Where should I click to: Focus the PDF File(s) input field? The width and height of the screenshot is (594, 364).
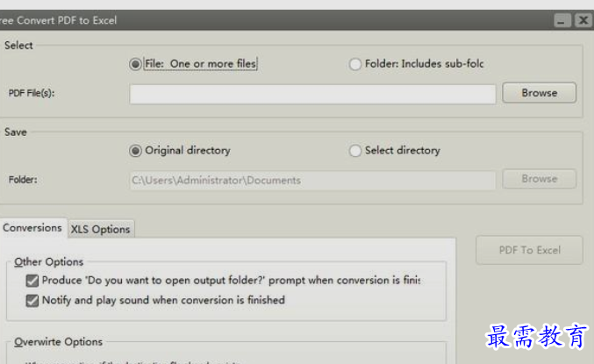tap(312, 94)
